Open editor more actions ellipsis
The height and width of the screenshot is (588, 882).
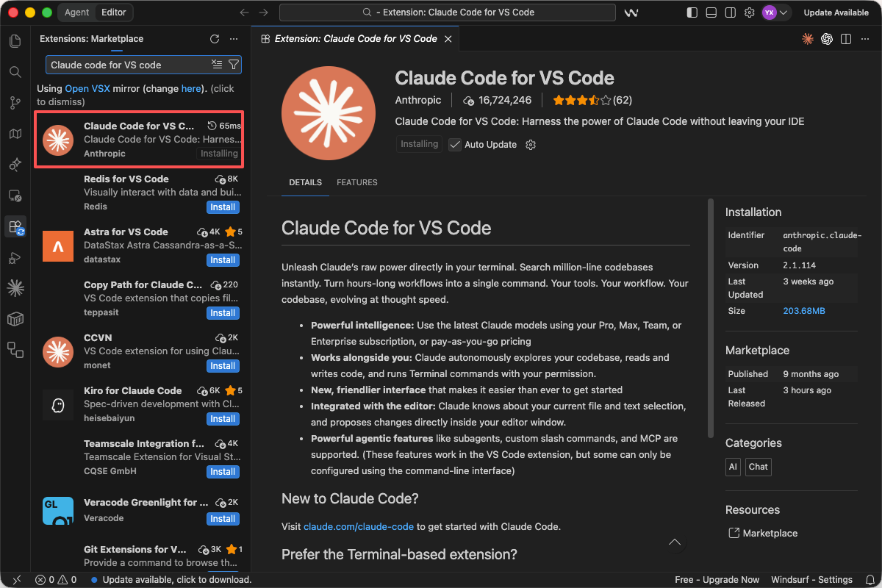(x=865, y=39)
